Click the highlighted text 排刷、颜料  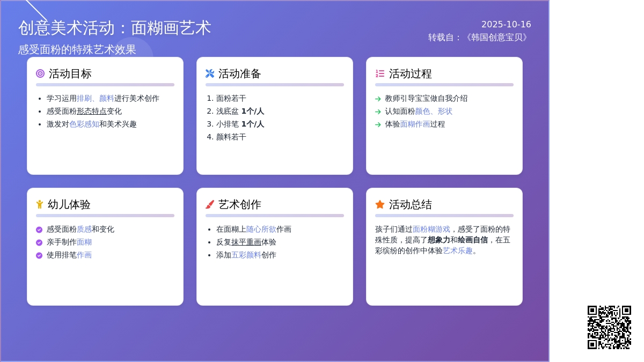tap(96, 99)
